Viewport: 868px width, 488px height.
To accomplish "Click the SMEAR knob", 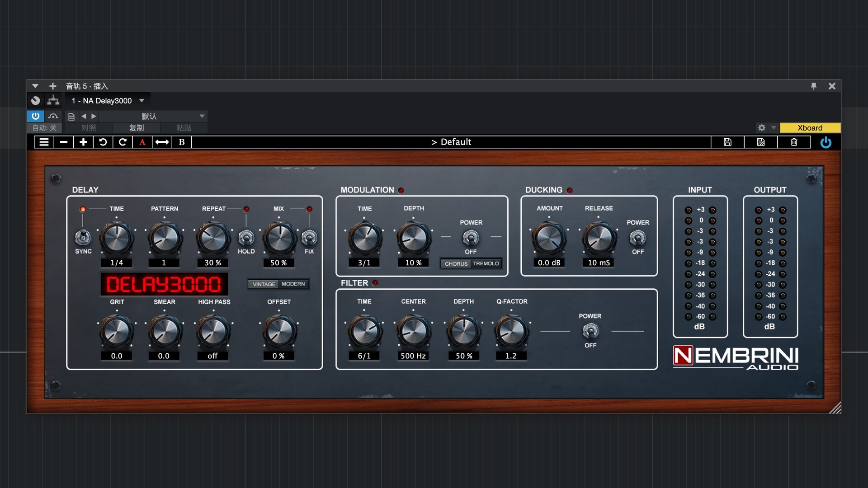I will (x=165, y=332).
